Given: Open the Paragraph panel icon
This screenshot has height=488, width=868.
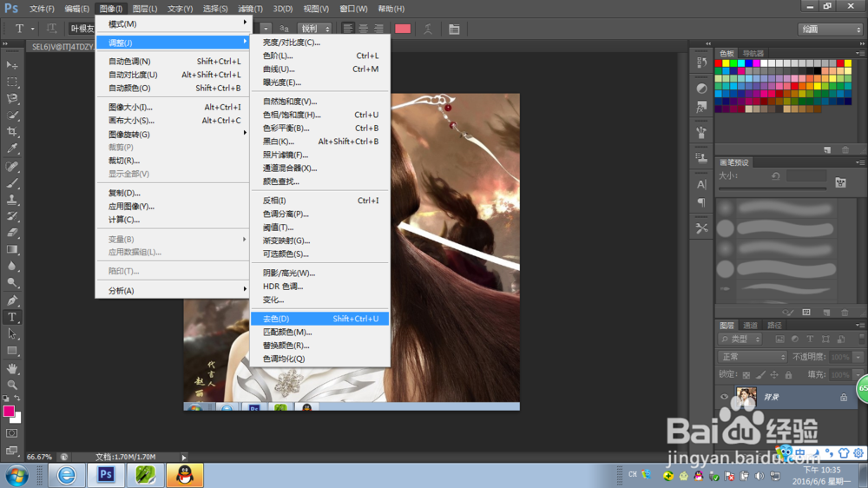Looking at the screenshot, I should point(701,202).
